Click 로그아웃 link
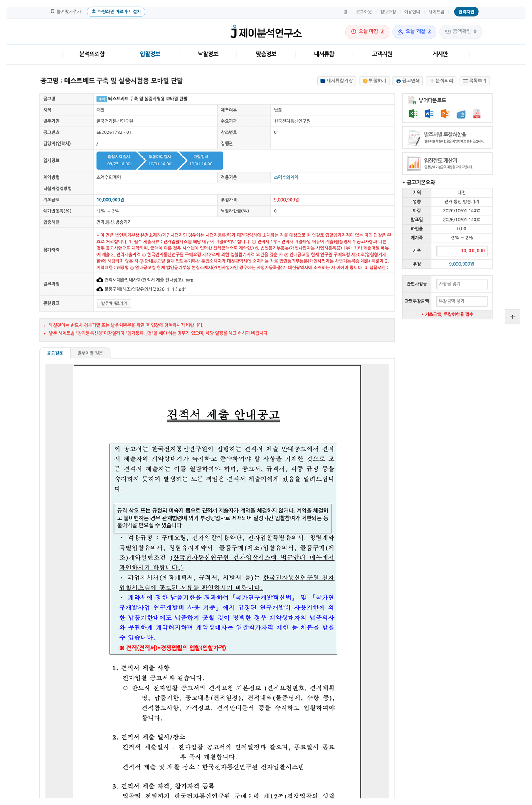 (x=364, y=12)
